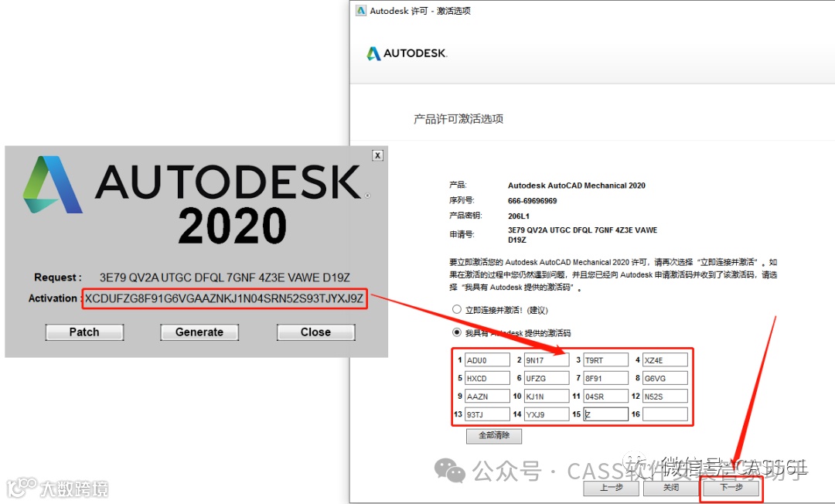Click activation field 6 containing UFZG
The width and height of the screenshot is (835, 504).
(547, 379)
